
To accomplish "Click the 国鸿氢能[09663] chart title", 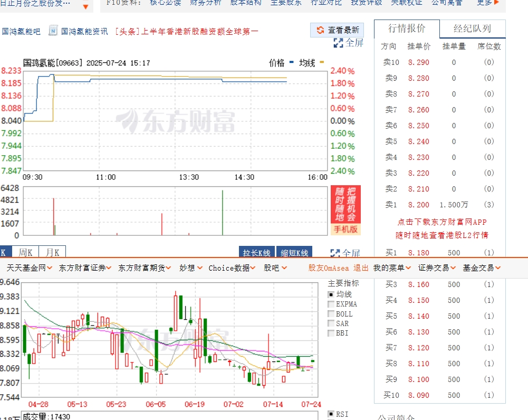I will (52, 63).
